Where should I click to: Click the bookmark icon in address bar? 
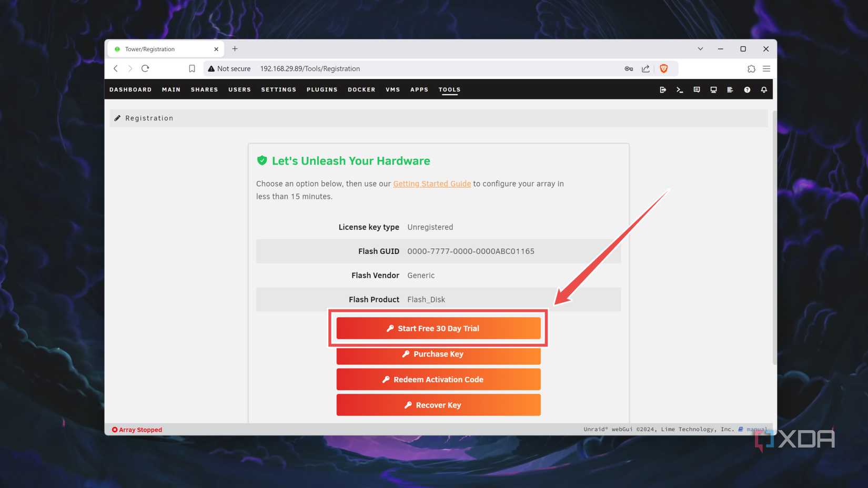pos(192,68)
